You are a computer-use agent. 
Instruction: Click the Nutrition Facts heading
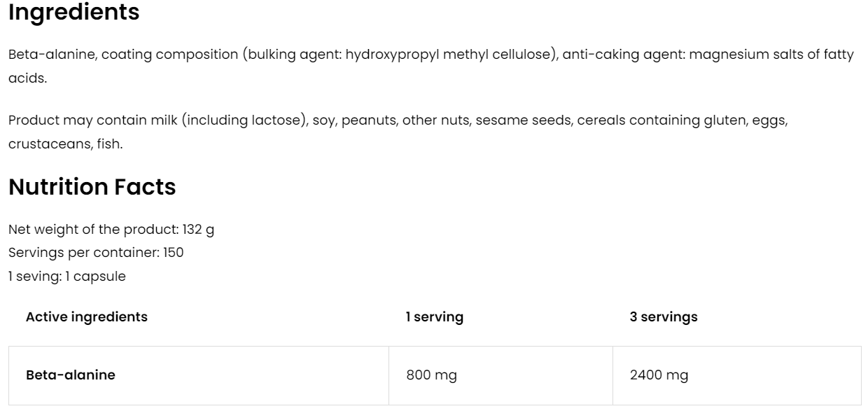pyautogui.click(x=92, y=187)
